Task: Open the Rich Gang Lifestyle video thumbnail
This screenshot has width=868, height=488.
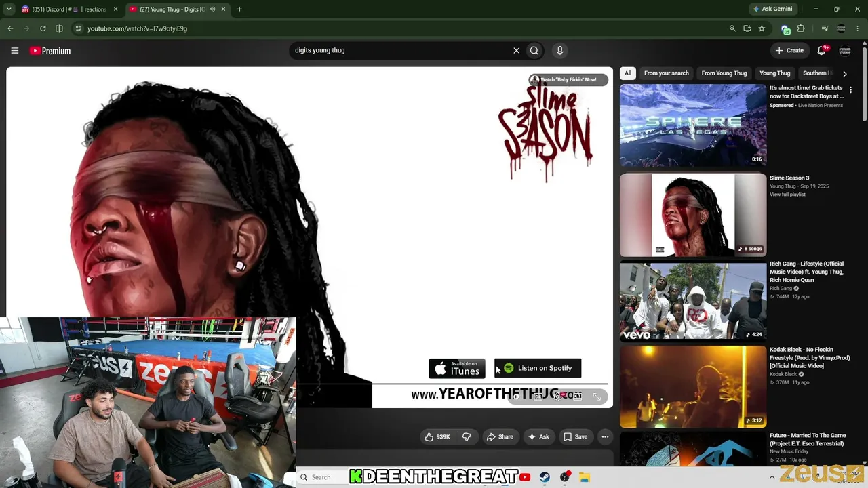Action: coord(693,302)
